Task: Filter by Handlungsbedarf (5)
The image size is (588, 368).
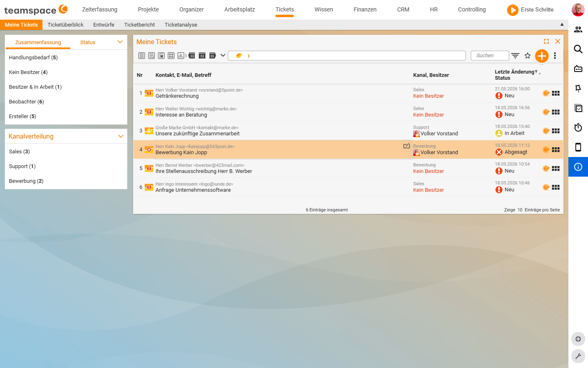Action: [x=33, y=58]
